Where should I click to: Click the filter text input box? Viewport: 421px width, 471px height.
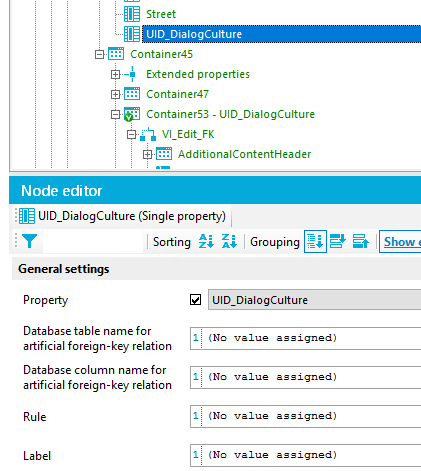[x=93, y=241]
